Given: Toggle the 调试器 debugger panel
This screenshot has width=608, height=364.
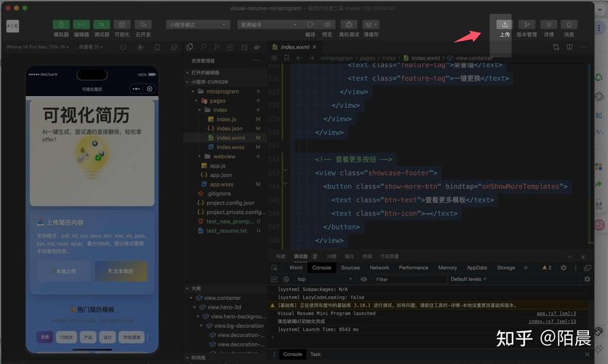Looking at the screenshot, I should (x=101, y=25).
